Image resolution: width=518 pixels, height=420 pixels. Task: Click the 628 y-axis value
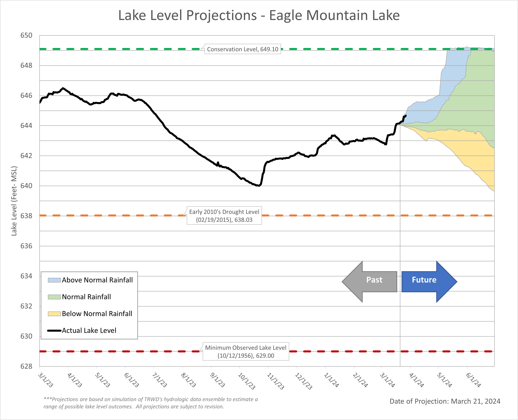click(x=26, y=366)
